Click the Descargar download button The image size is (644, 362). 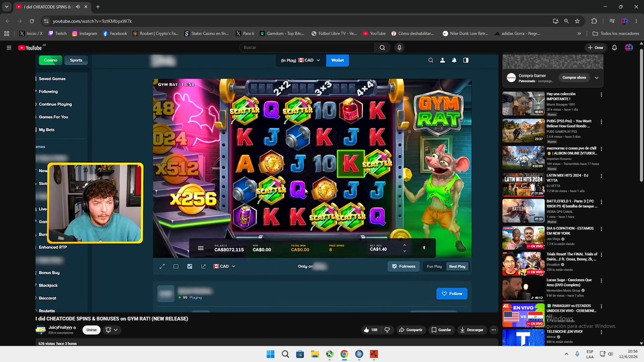pos(472,330)
